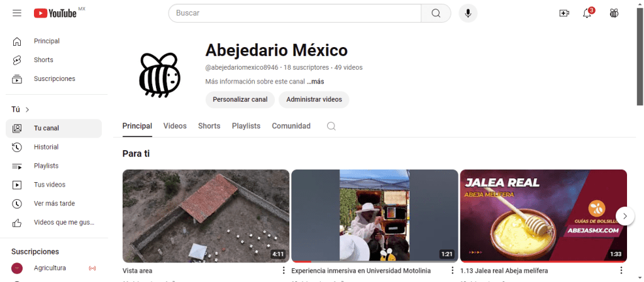Screen dimensions: 644x282
Task: Open the notifications bell
Action: point(587,13)
